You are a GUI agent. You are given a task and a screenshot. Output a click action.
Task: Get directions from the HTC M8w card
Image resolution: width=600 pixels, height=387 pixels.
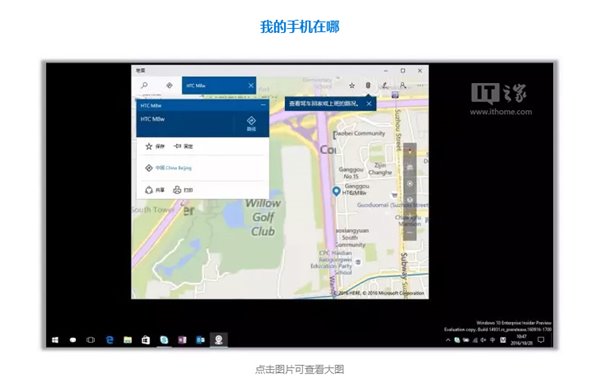[251, 124]
